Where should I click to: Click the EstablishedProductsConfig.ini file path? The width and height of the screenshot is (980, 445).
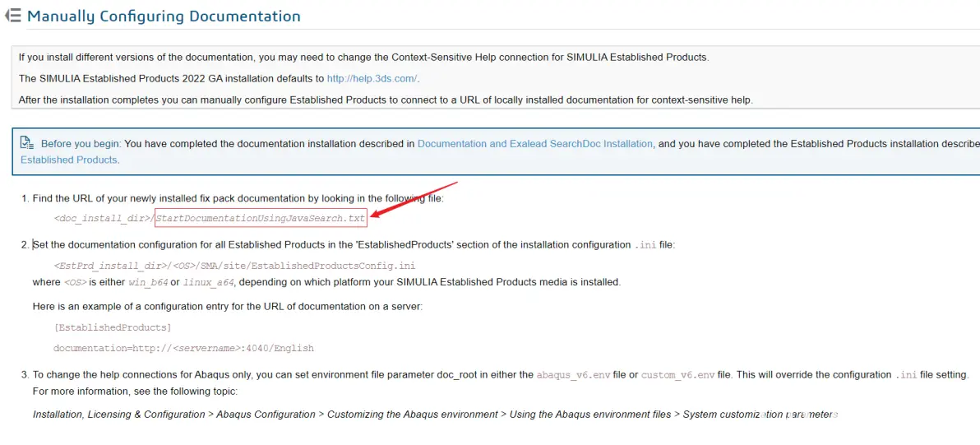[234, 267]
